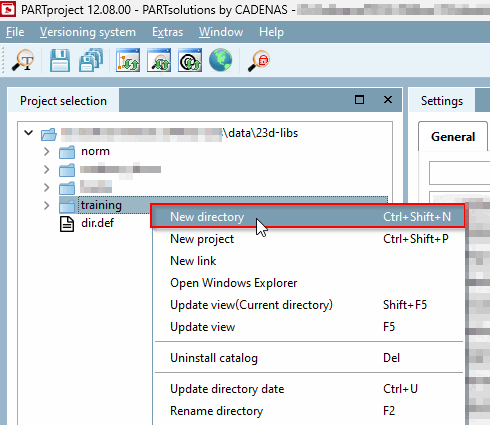Click the Save all multiple disks icon

(91, 60)
